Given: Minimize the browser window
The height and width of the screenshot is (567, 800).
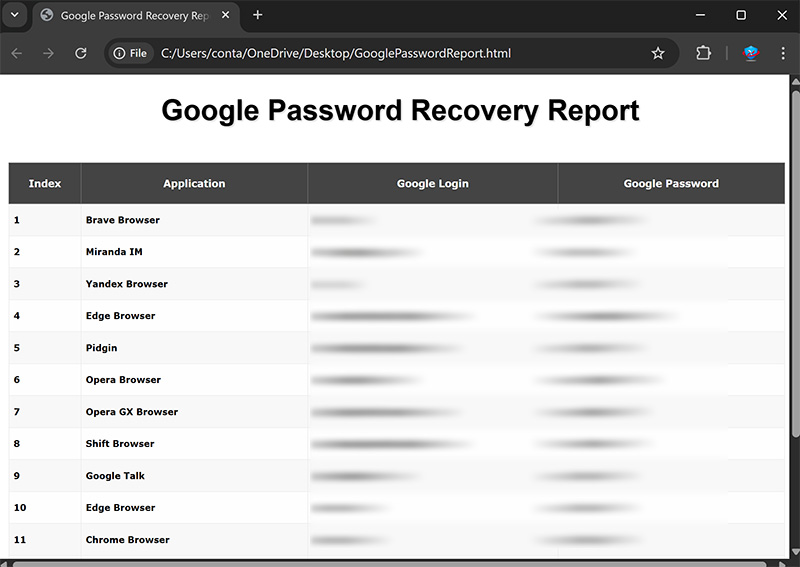Looking at the screenshot, I should click(x=701, y=15).
